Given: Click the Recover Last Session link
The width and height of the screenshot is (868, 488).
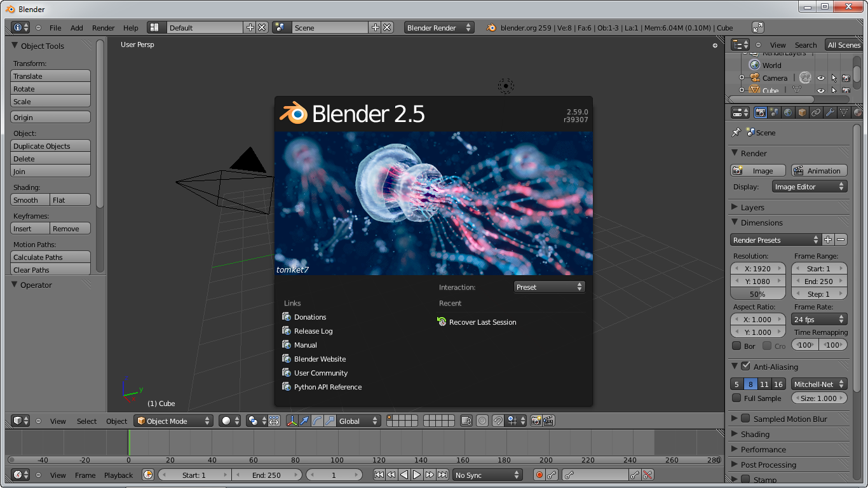Looking at the screenshot, I should [482, 322].
